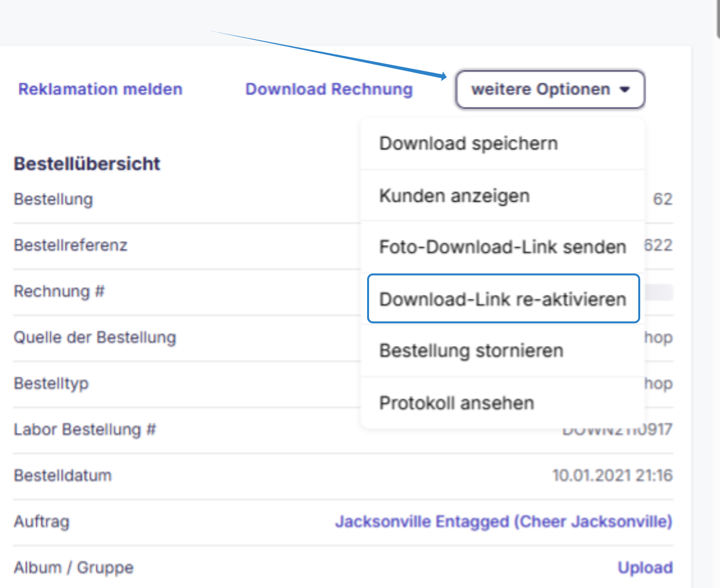
Task: Choose Kunden anzeigen from the menu
Action: tap(503, 196)
